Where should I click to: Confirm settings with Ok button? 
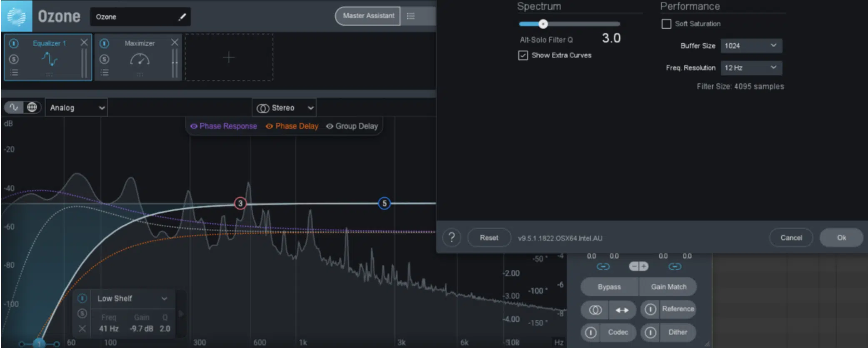(841, 238)
